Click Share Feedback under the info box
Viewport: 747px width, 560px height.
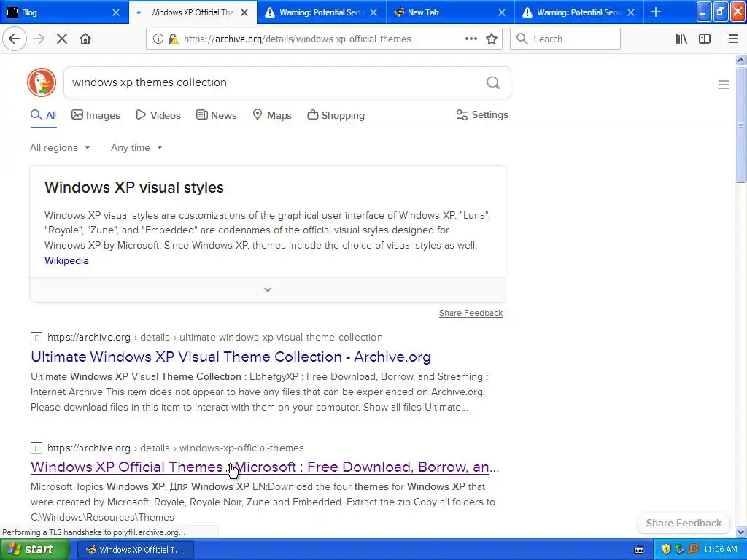[x=471, y=313]
